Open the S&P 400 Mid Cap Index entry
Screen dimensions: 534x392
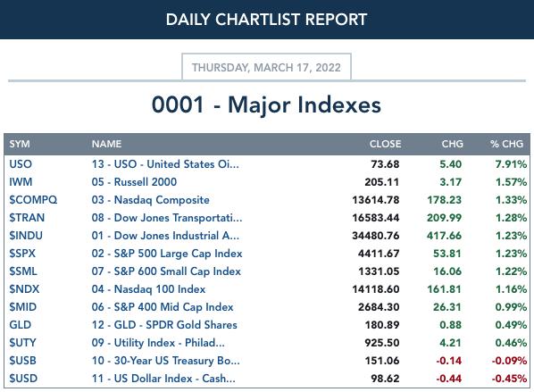163,307
